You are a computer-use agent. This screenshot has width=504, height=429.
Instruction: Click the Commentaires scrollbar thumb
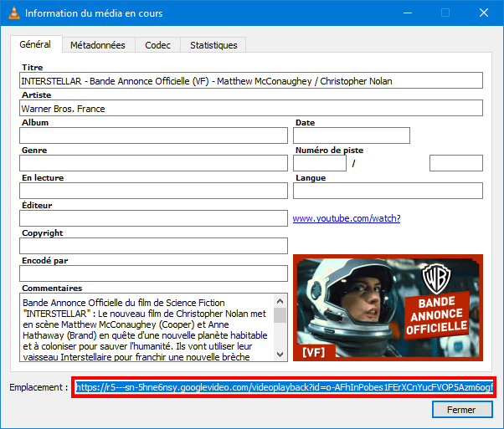pos(280,315)
